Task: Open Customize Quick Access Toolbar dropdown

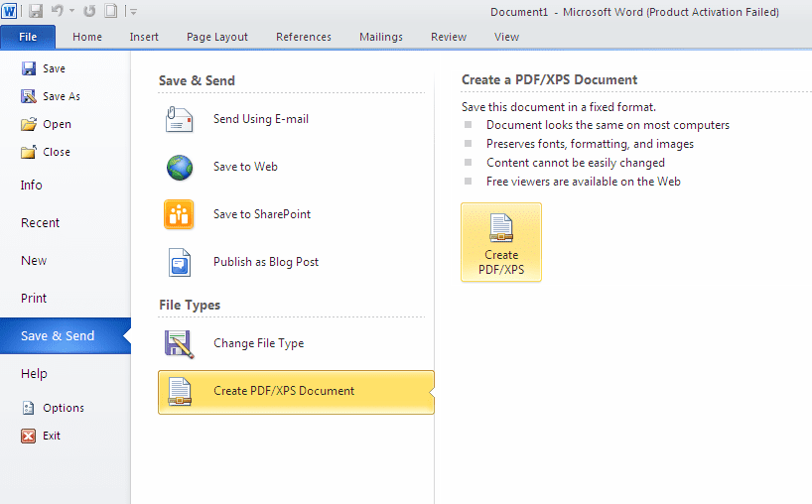Action: tap(133, 11)
